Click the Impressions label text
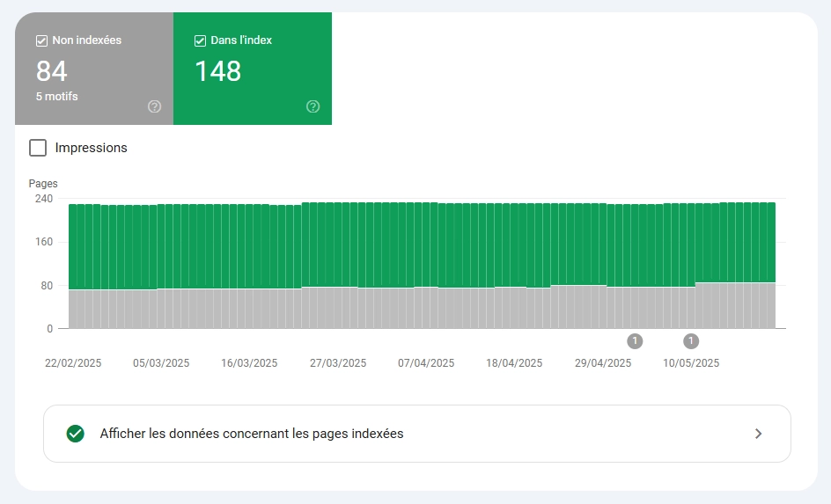 [91, 148]
